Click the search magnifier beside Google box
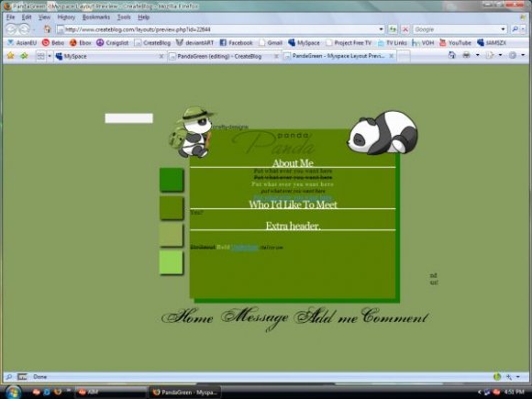Viewport: 532px width, 399px height. pyautogui.click(x=515, y=29)
